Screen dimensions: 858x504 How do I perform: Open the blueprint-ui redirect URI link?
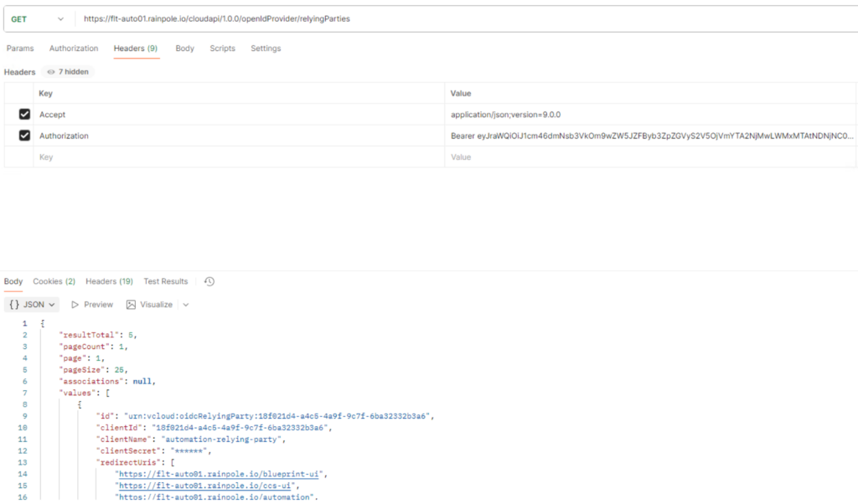point(221,474)
